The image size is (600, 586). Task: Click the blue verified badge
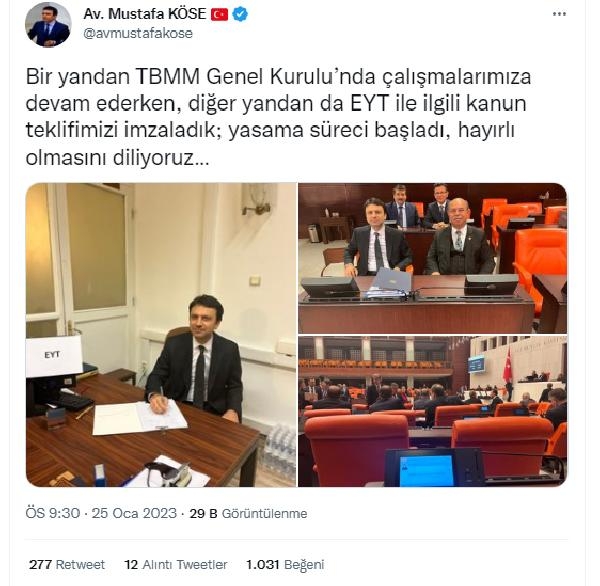[240, 15]
